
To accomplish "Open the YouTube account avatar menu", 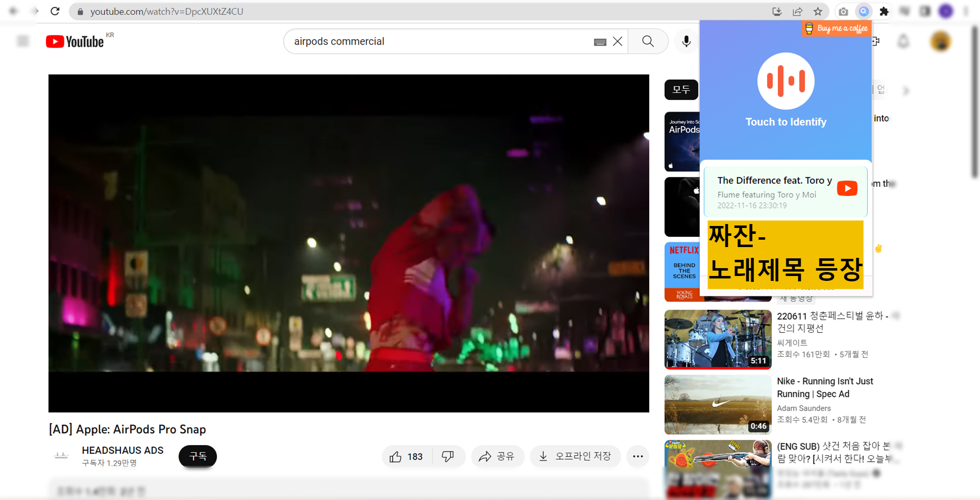I will pyautogui.click(x=941, y=42).
